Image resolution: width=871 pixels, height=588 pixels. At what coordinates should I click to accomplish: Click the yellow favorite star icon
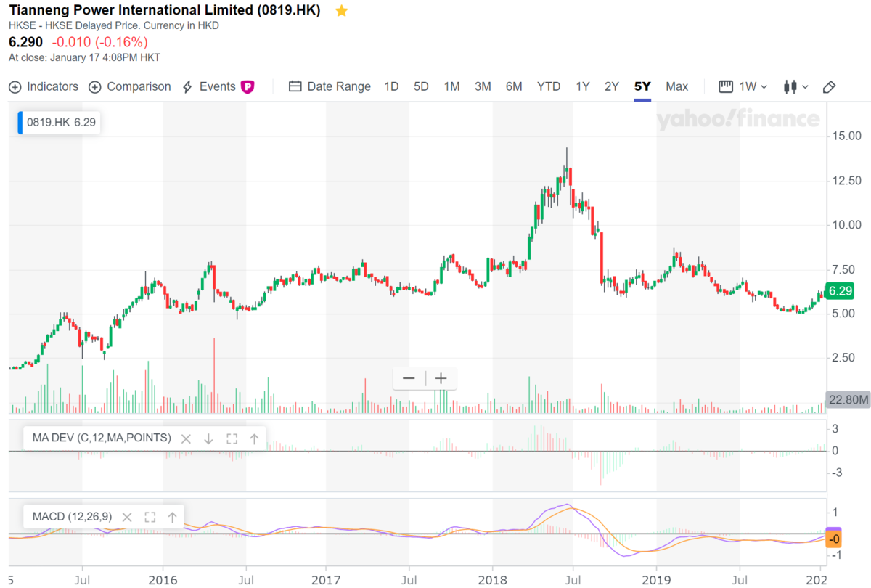tap(342, 11)
